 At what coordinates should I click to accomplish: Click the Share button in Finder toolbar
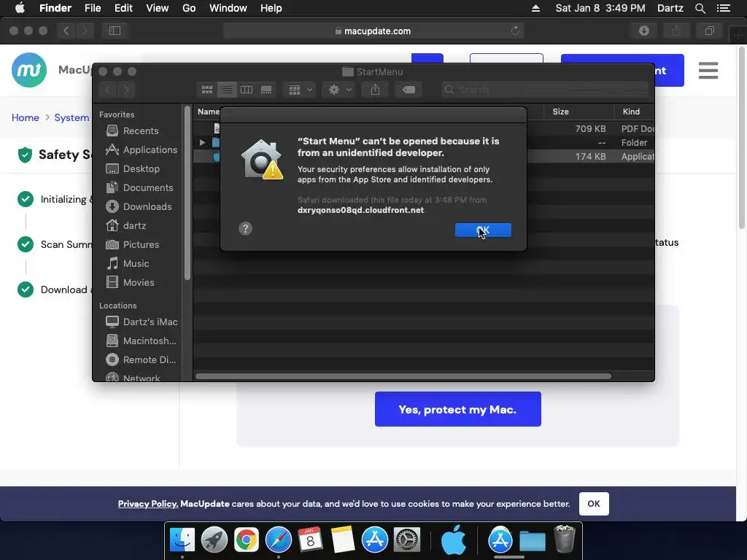[x=375, y=90]
